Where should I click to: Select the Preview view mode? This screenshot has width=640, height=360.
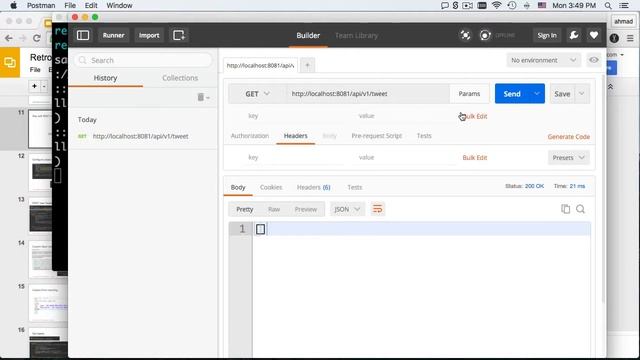[x=306, y=209]
